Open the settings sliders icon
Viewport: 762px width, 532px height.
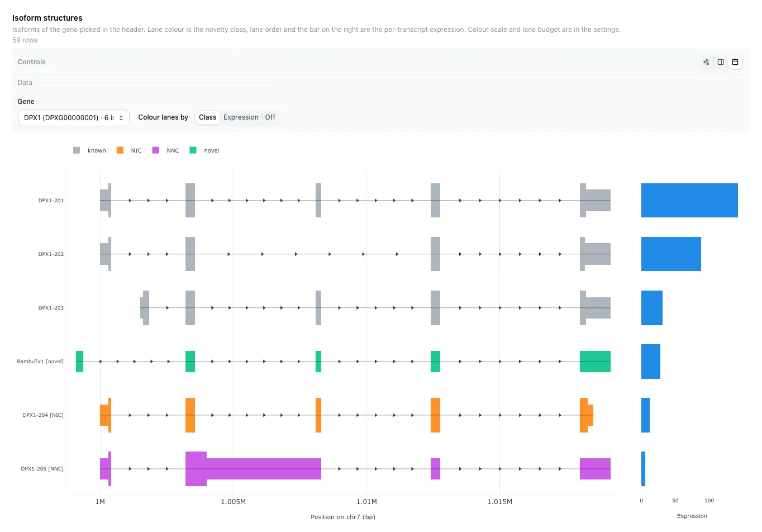tap(706, 62)
